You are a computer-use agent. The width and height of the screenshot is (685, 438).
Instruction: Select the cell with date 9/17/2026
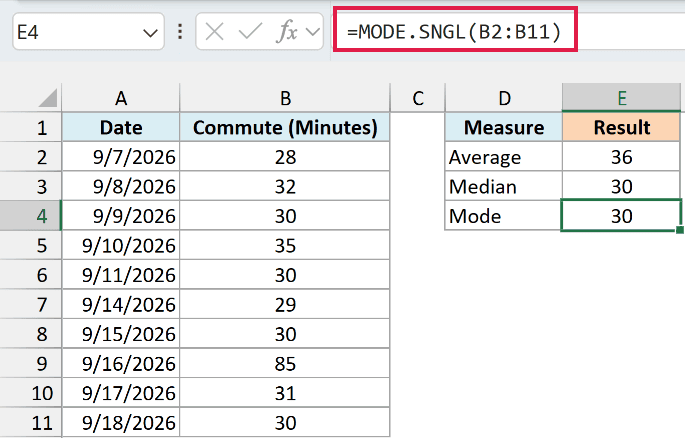pyautogui.click(x=121, y=393)
